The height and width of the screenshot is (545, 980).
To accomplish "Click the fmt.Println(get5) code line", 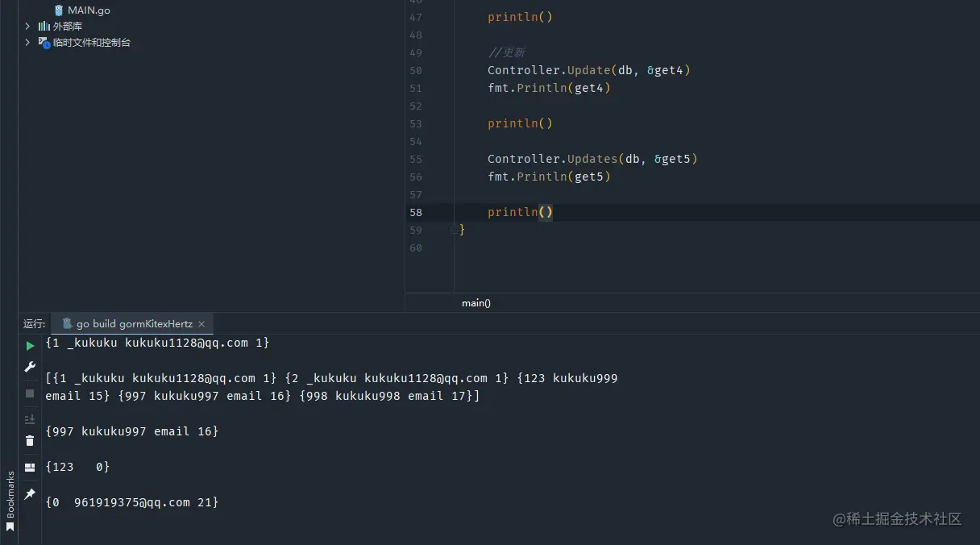I will click(x=549, y=177).
